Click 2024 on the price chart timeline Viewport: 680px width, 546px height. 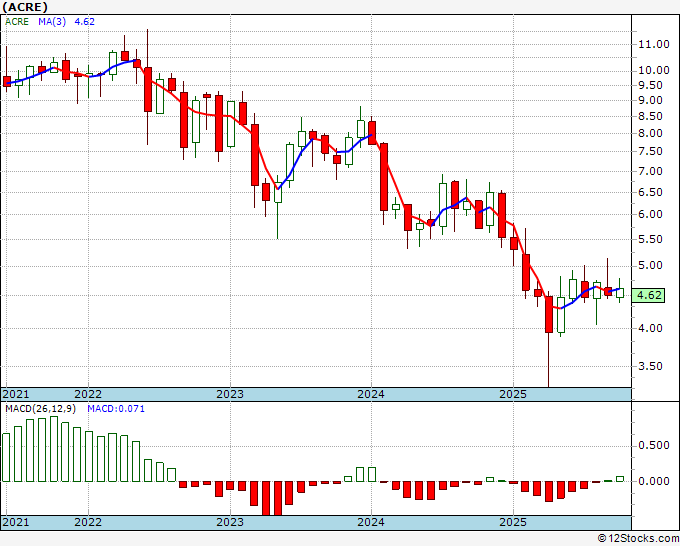pyautogui.click(x=371, y=394)
